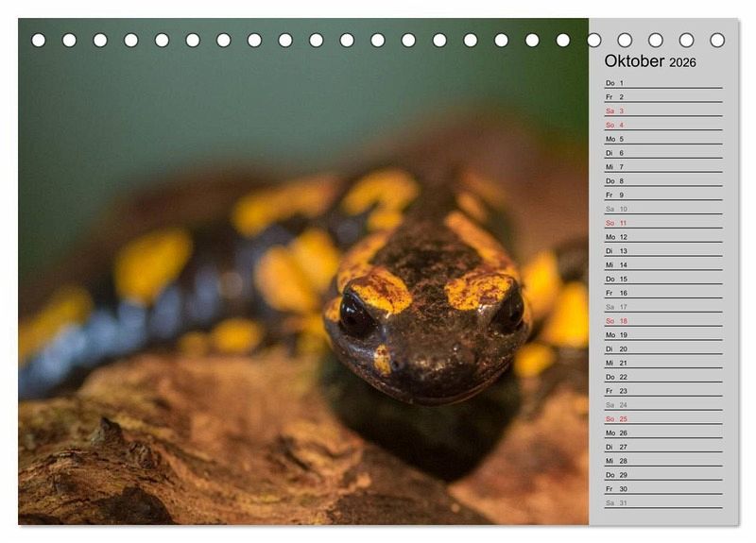Select the Do 1 calendar row

(x=662, y=83)
